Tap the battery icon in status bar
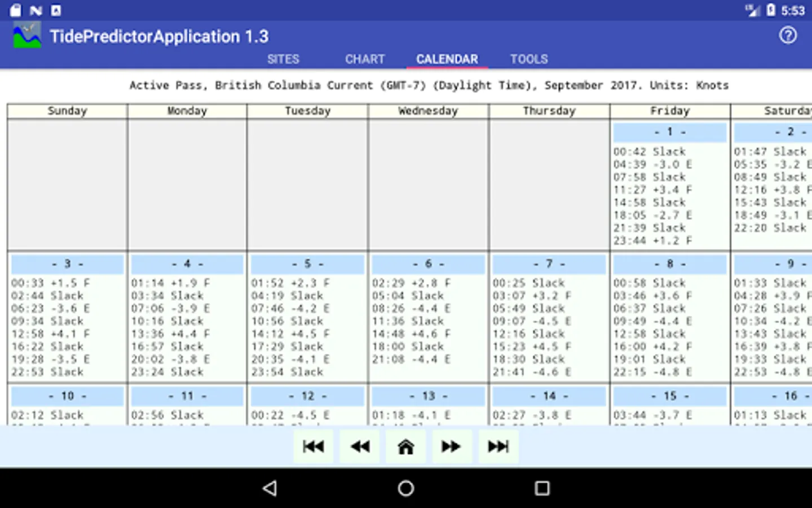The height and width of the screenshot is (508, 812). pyautogui.click(x=771, y=10)
